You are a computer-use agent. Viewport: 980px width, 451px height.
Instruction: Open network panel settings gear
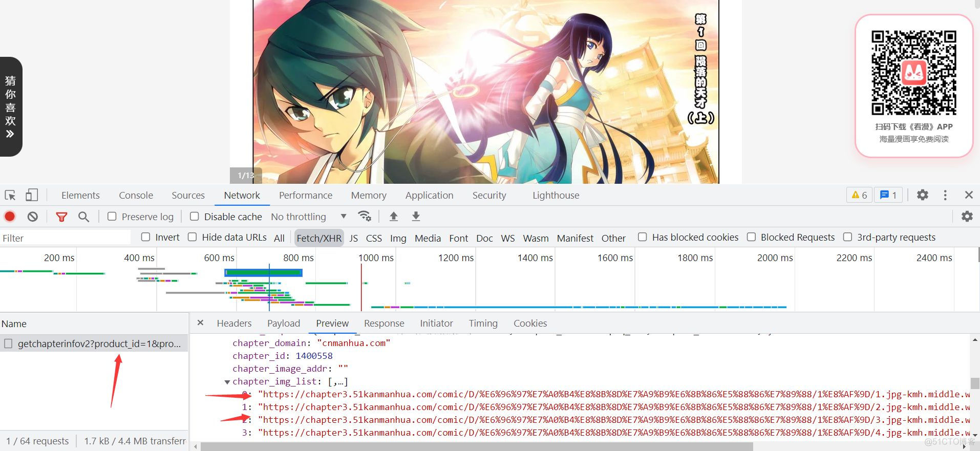coord(967,217)
